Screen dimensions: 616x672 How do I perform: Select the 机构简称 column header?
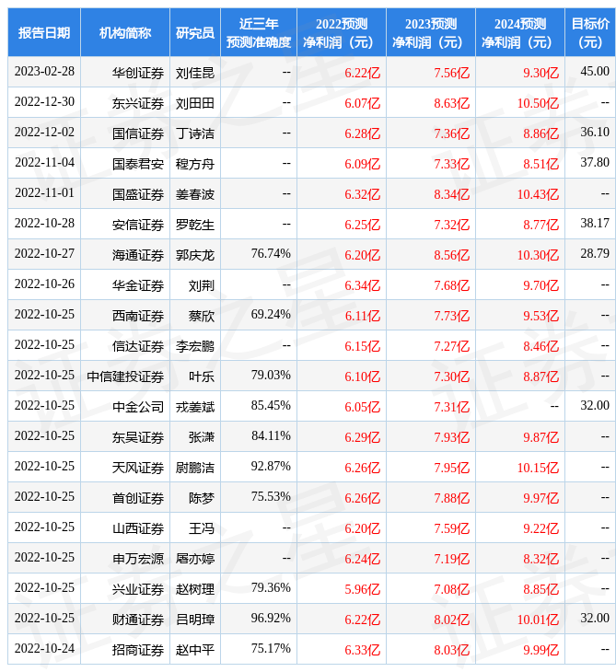pyautogui.click(x=125, y=32)
